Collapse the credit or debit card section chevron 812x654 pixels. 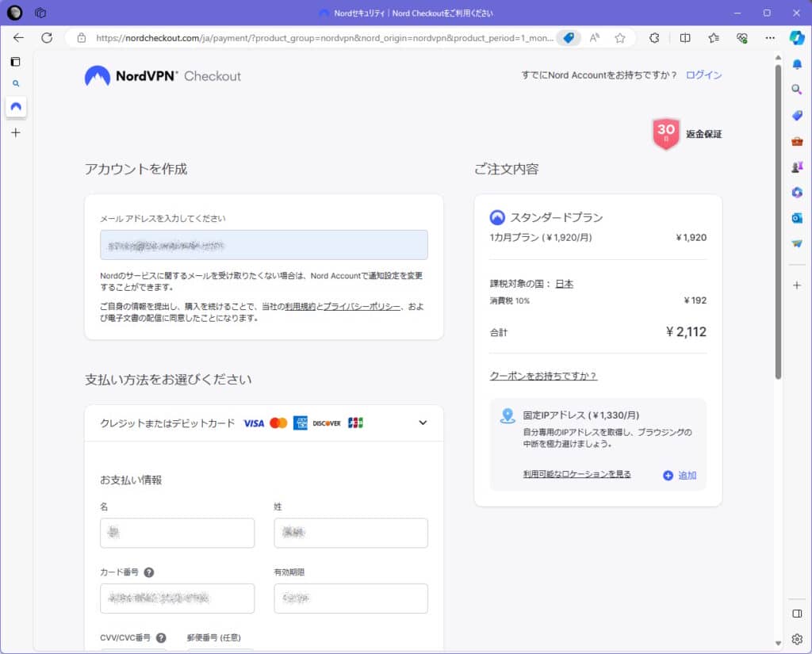pyautogui.click(x=423, y=423)
